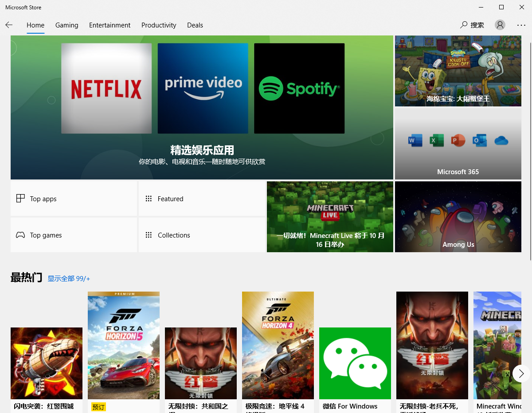Click the user profile icon
The height and width of the screenshot is (413, 532).
[x=500, y=25]
